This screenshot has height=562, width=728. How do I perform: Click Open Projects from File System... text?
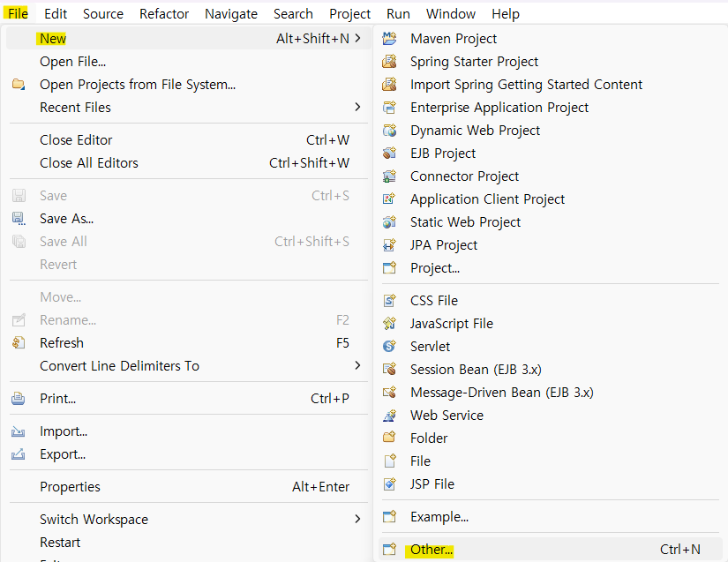coord(138,85)
